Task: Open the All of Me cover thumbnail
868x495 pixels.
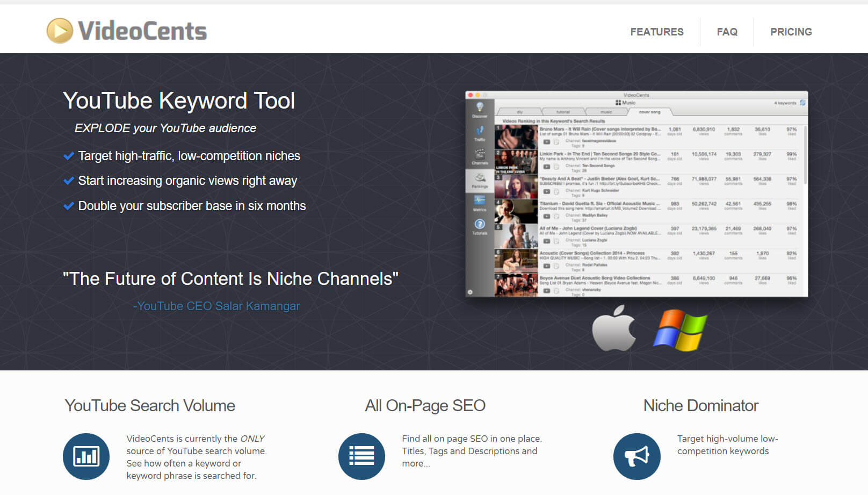Action: point(516,236)
